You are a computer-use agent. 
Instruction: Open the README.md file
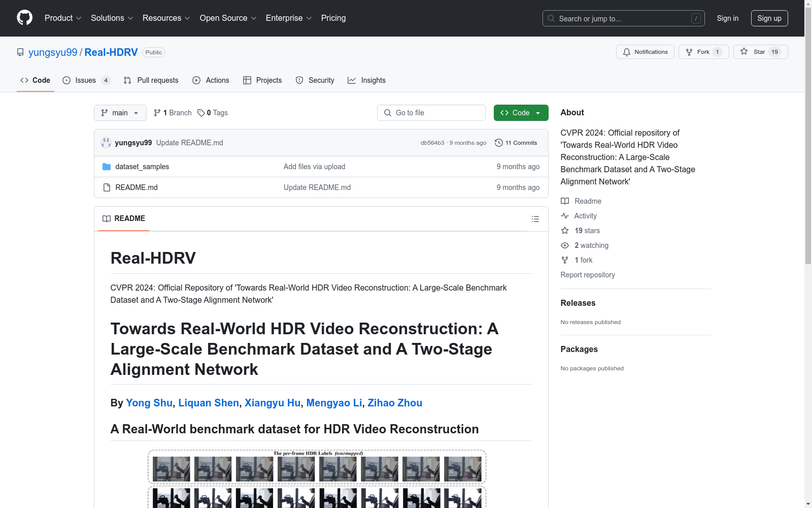pyautogui.click(x=137, y=187)
